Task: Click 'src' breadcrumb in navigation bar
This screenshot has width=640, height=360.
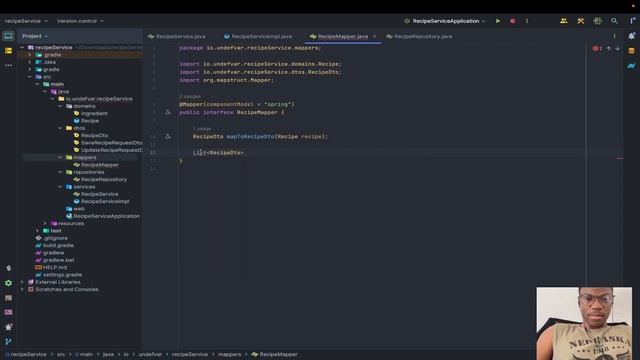Action: 61,354
